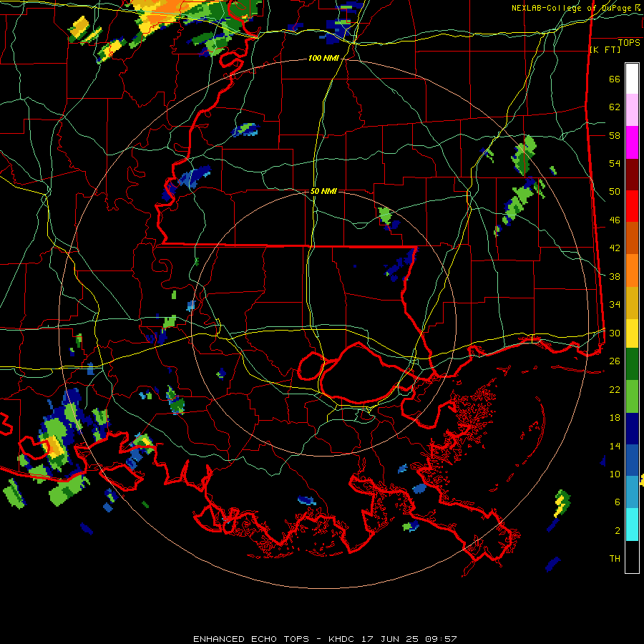Click the dark orange legend swatch
Viewport: 644px width, 644px height.
pos(632,238)
